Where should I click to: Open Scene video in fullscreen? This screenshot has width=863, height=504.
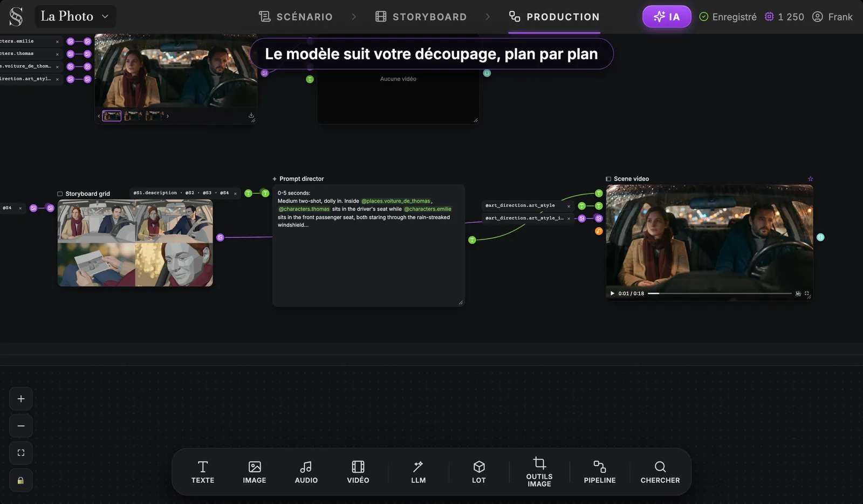pos(807,294)
